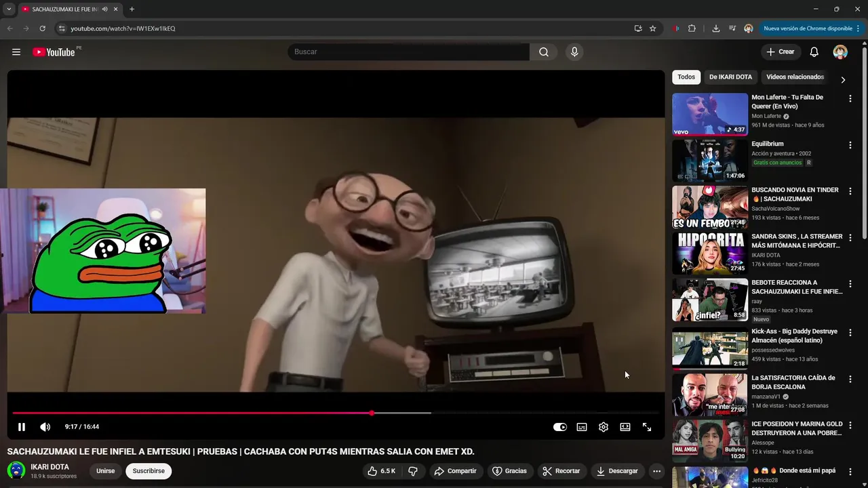Open account avatar menu

(x=840, y=52)
